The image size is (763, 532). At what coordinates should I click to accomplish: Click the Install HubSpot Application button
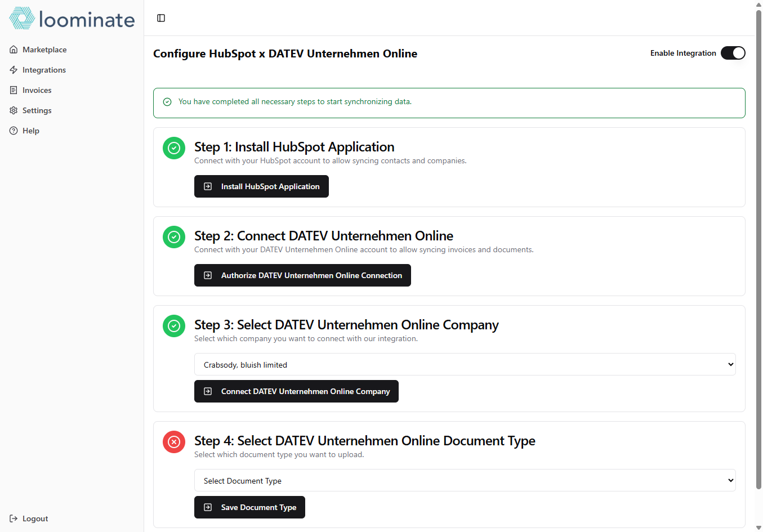pos(261,186)
